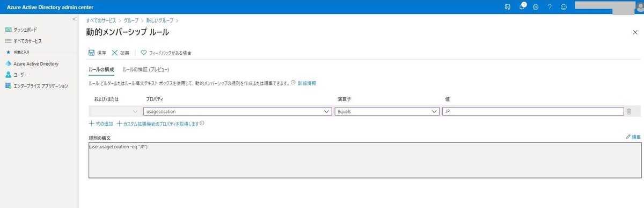Switch to ルールの検証 (プレビュー) tab
This screenshot has width=644, height=208.
[x=146, y=70]
